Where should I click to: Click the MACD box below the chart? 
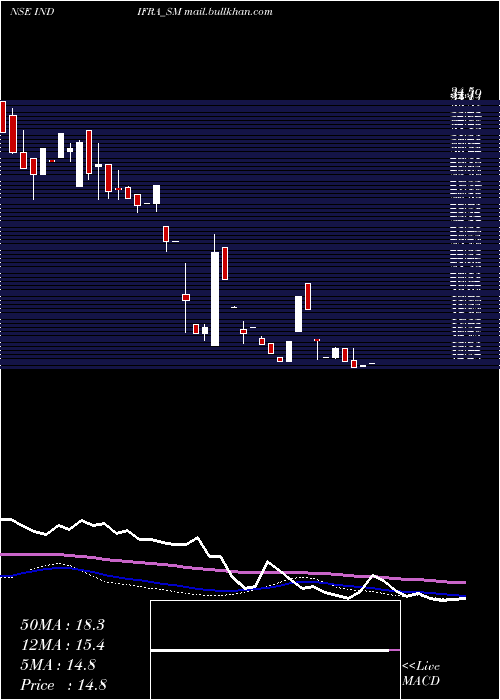[275, 650]
